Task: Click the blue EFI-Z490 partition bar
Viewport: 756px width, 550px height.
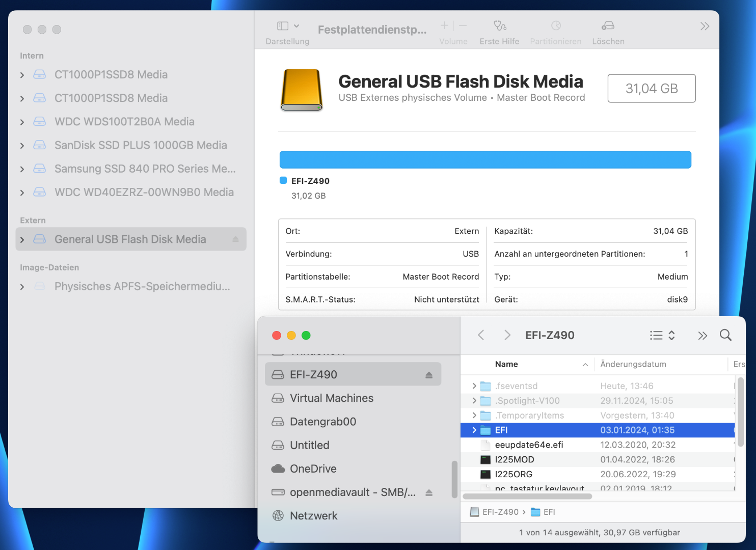Action: tap(485, 159)
